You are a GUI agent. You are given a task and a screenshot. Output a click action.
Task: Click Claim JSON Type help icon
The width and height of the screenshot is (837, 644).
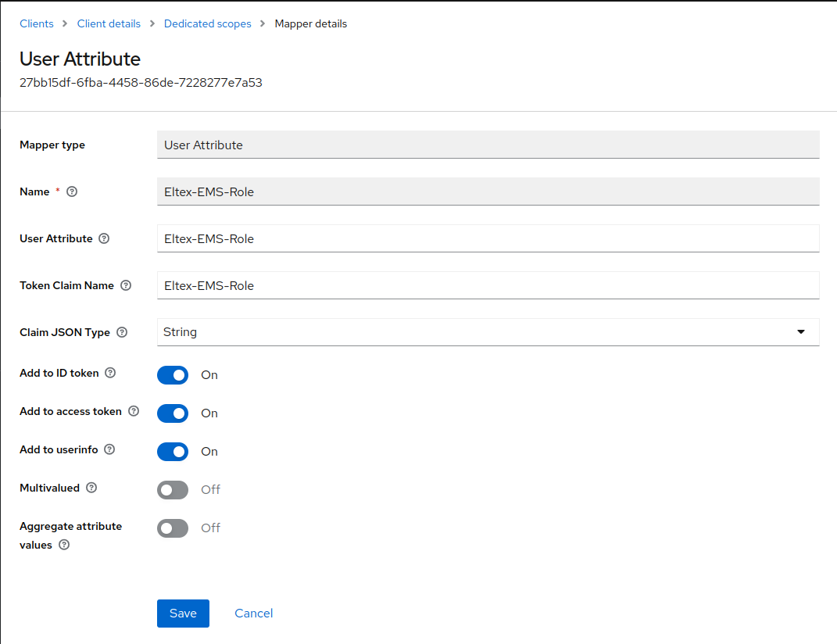(x=122, y=332)
